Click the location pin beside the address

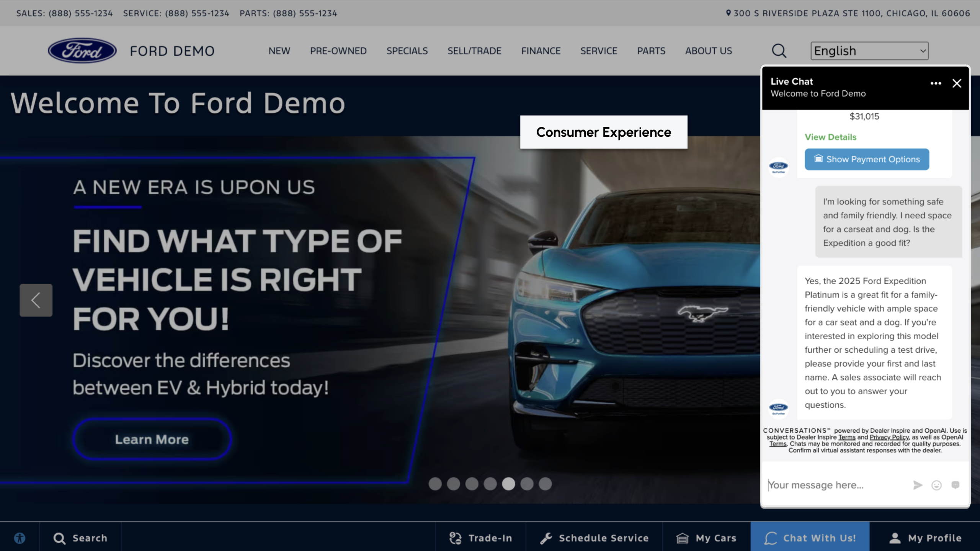pos(728,13)
